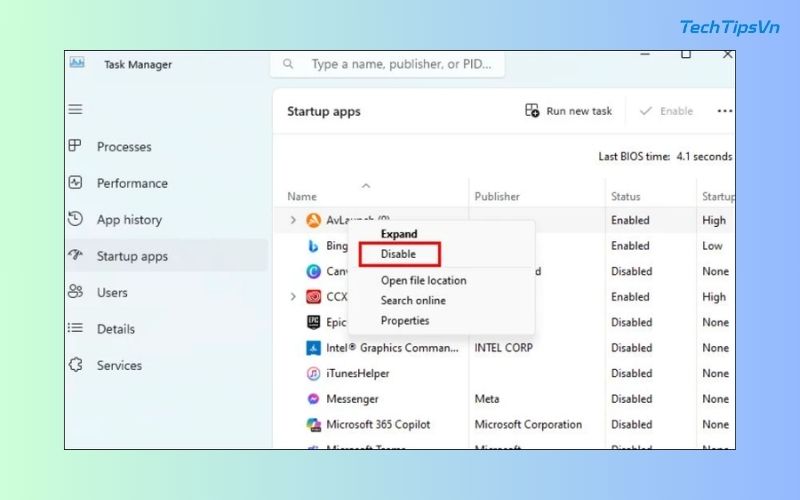Image resolution: width=800 pixels, height=500 pixels.
Task: Click Enabled status in AvLaunch row
Action: tap(630, 220)
